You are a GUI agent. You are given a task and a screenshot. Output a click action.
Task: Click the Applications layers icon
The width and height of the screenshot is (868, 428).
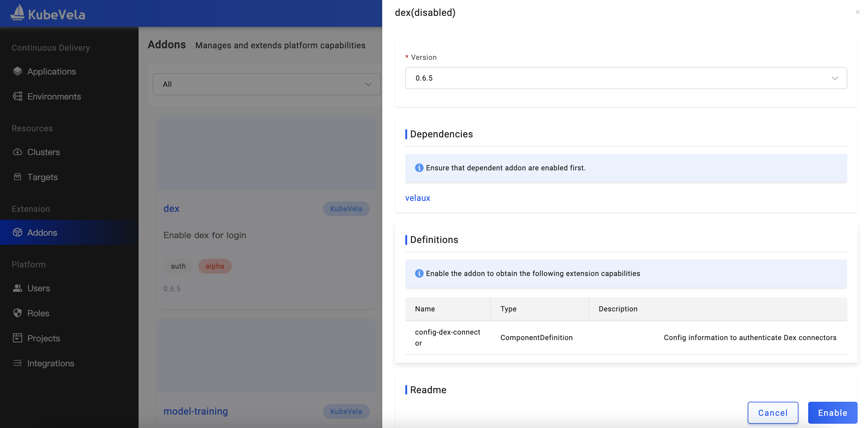tap(17, 71)
